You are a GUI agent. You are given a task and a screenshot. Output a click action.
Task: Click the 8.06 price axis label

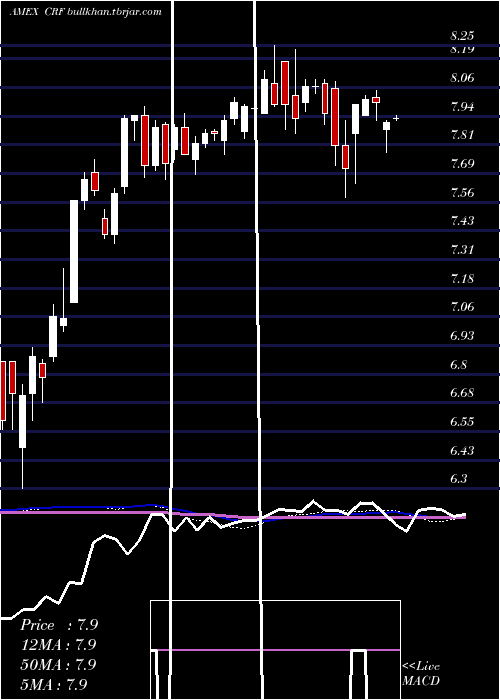[462, 78]
